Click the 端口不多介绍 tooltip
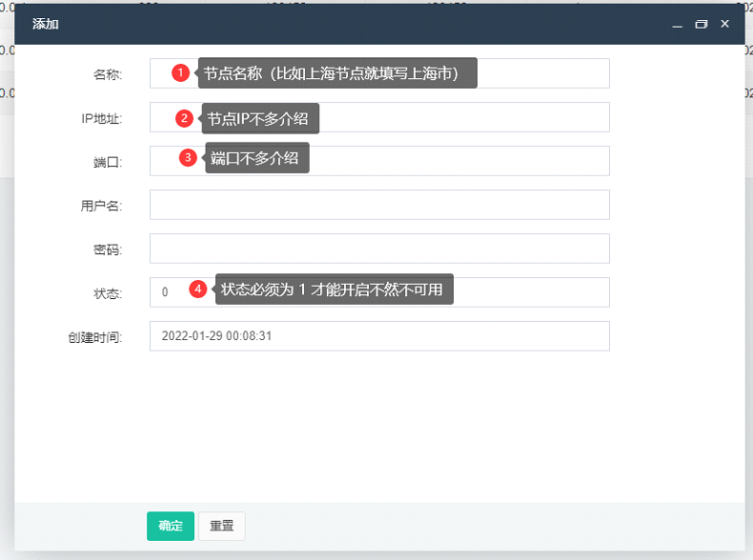Viewport: 753px width, 560px height. coord(257,158)
